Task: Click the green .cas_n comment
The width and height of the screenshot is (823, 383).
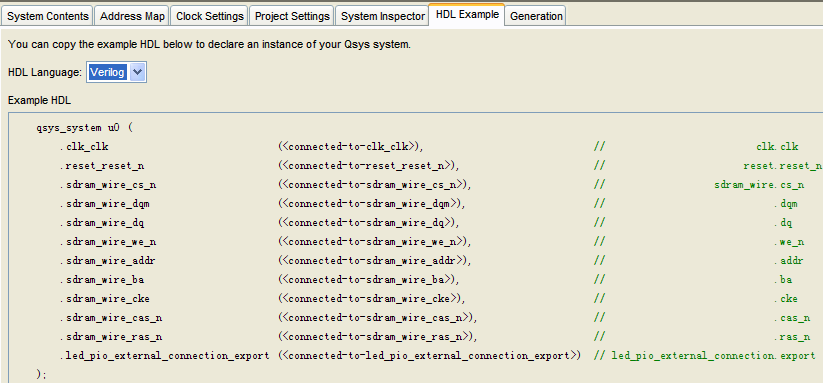Action: point(792,318)
